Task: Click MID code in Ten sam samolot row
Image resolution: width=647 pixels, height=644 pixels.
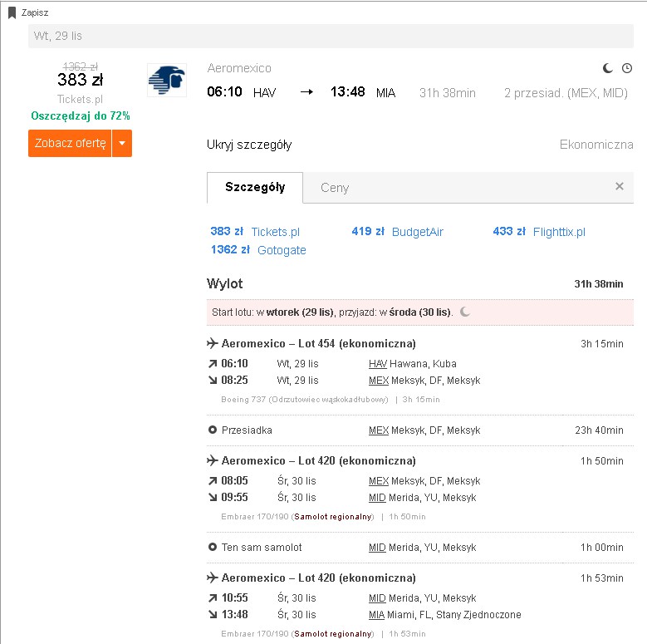Action: (377, 548)
